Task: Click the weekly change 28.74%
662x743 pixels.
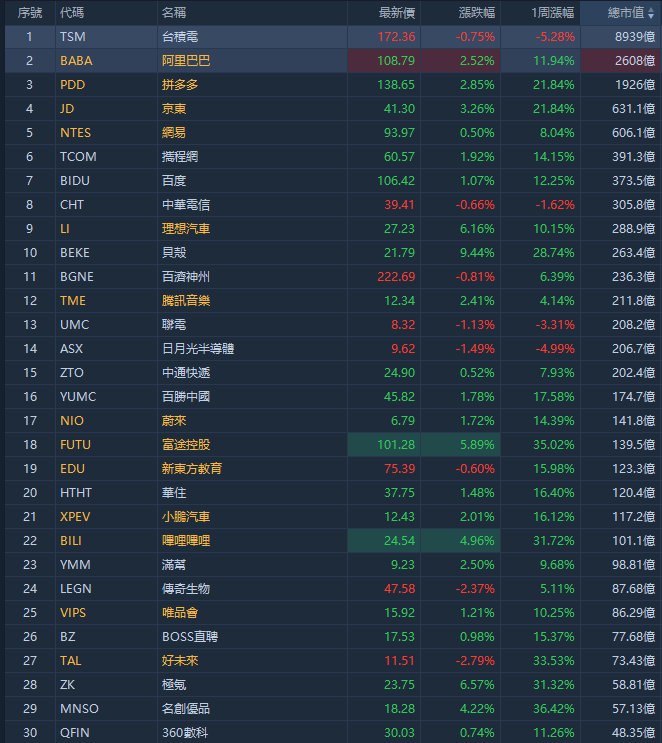Action: (x=553, y=253)
